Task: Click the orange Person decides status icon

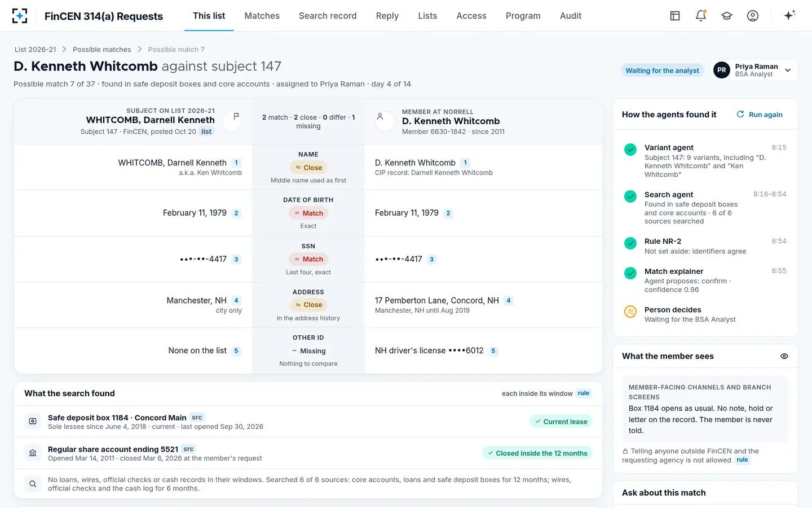Action: tap(630, 312)
